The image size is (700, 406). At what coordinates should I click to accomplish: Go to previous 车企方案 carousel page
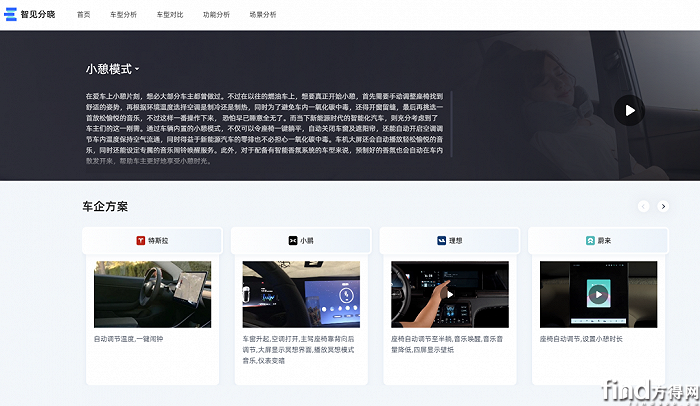click(643, 206)
